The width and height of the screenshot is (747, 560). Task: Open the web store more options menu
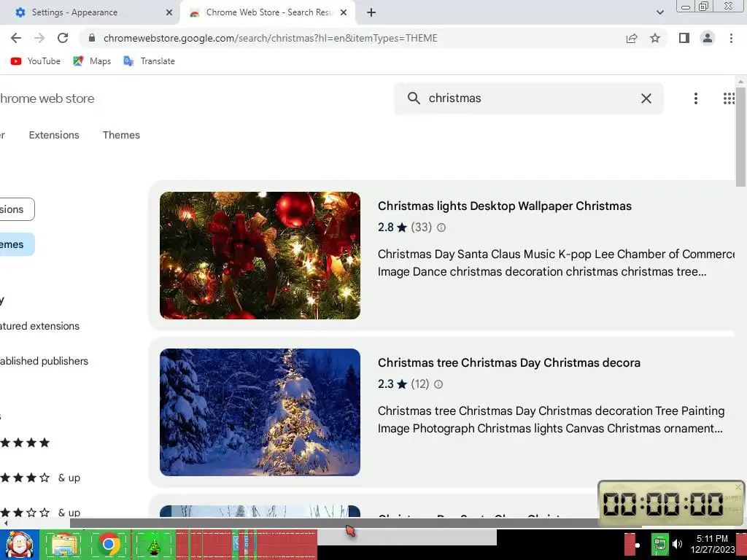click(x=695, y=98)
